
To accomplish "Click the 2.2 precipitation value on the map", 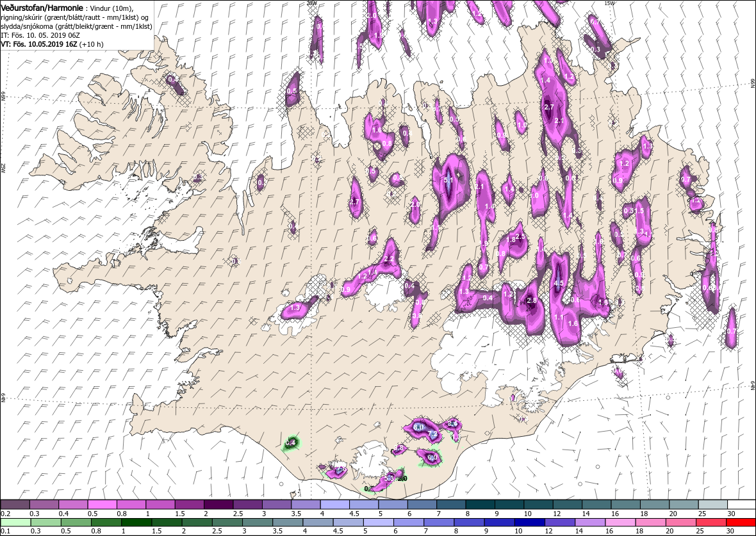I will tap(390, 259).
